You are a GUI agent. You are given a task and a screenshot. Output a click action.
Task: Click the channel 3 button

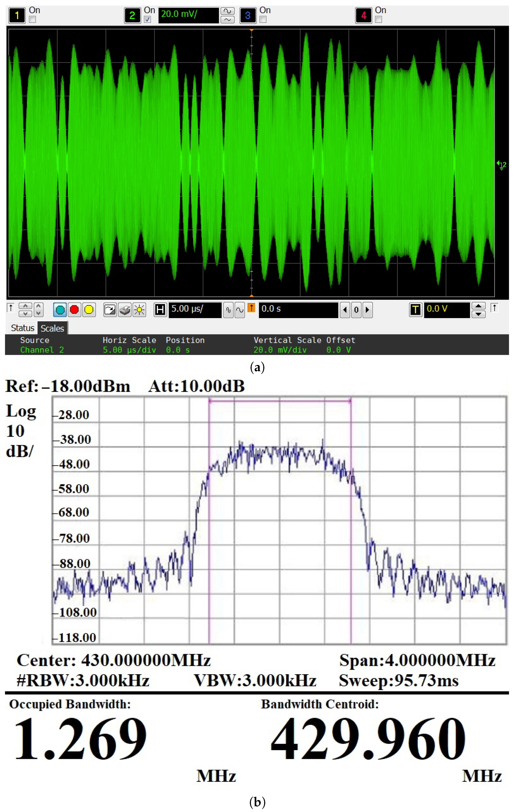click(x=248, y=15)
